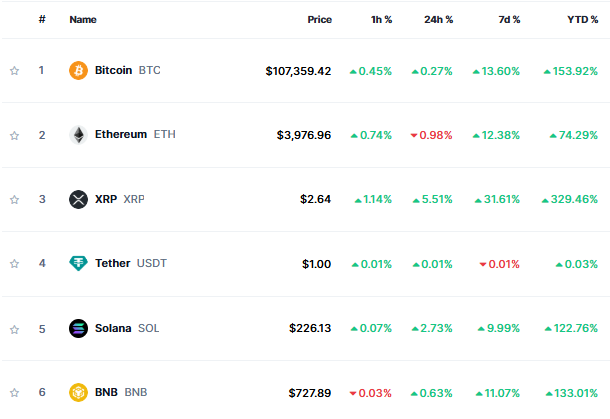
Task: Favorite Solana using the star icon
Action: [x=14, y=330]
